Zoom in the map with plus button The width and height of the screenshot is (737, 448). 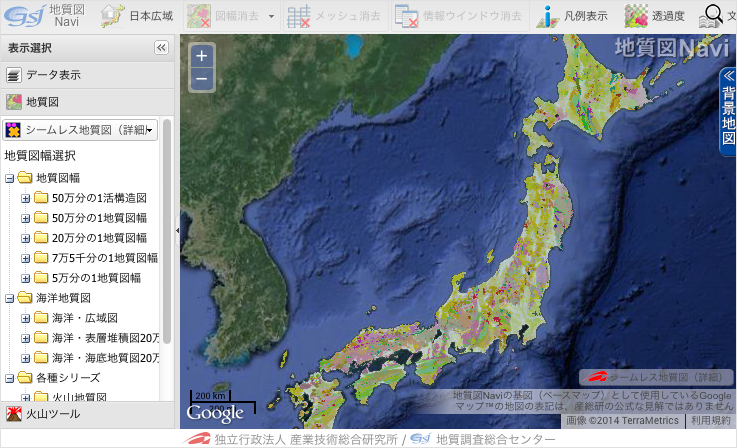point(202,56)
